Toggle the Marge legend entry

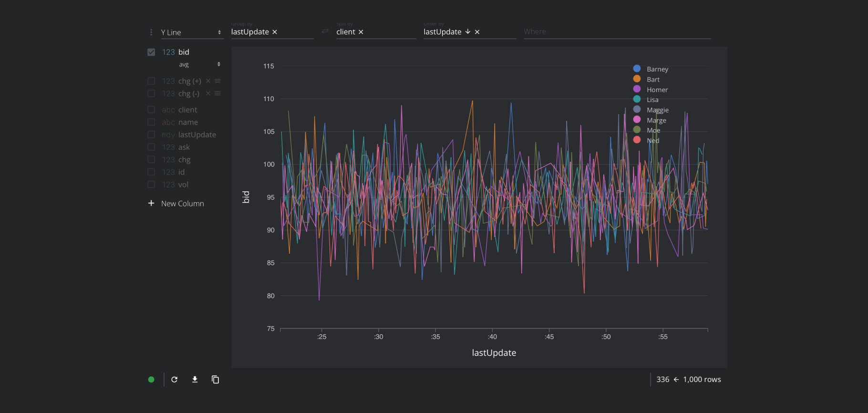650,120
